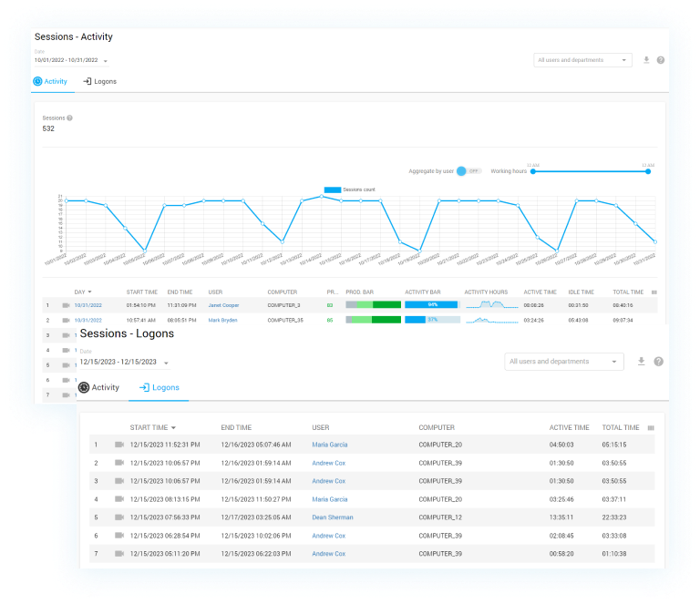Image resolution: width=700 pixels, height=604 pixels.
Task: Click download icon in Sessions - Logons panel
Action: [x=641, y=362]
